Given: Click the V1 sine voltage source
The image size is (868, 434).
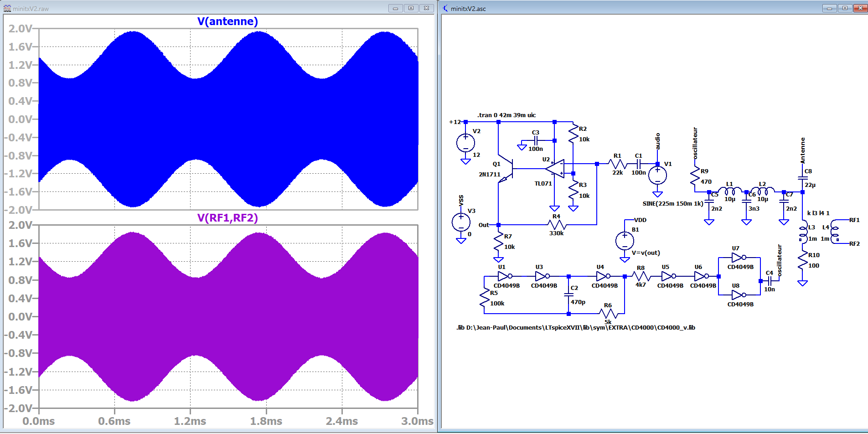Looking at the screenshot, I should (x=657, y=176).
